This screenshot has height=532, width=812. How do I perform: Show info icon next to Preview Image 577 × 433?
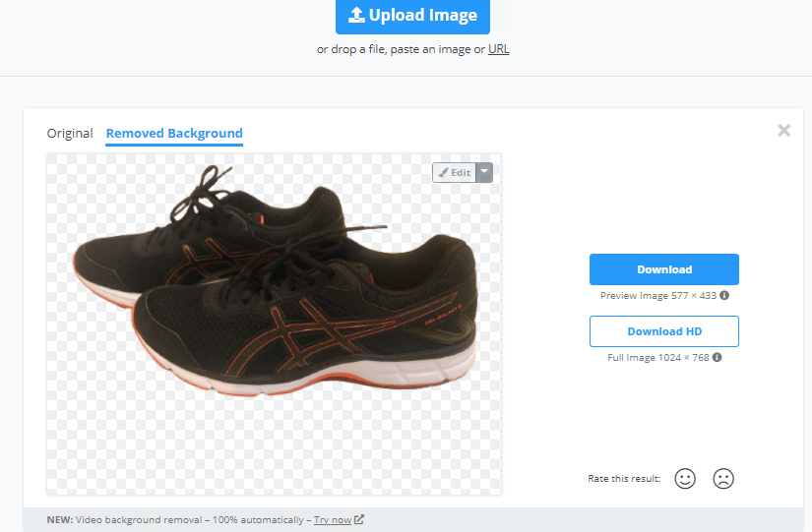pos(725,295)
